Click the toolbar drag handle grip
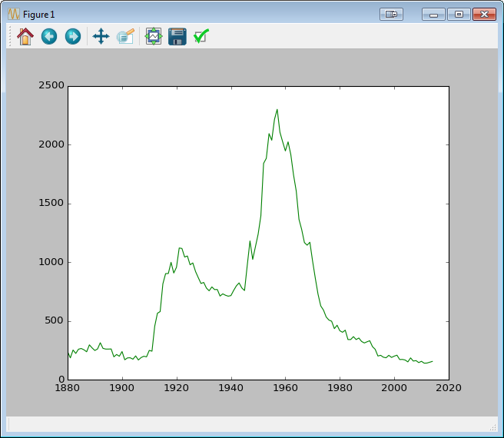 [x=10, y=36]
